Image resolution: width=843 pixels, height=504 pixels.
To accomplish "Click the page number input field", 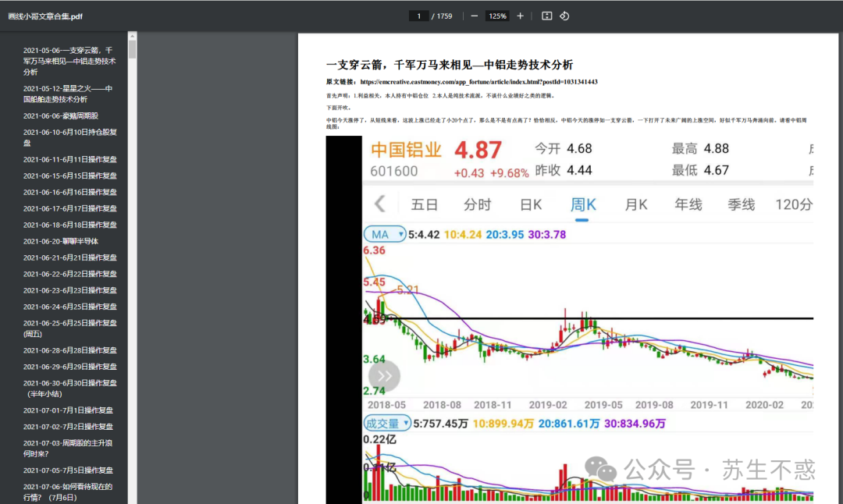I will point(418,16).
